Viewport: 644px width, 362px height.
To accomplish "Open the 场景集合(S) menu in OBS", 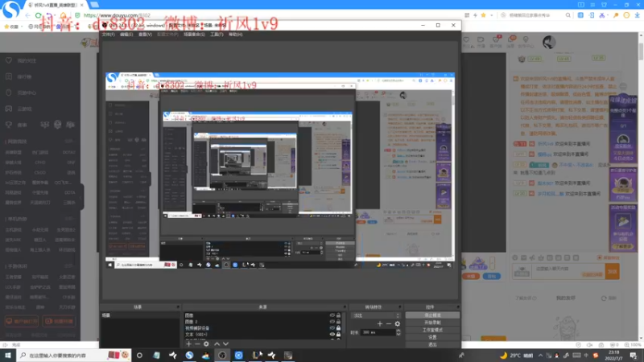I will point(194,35).
